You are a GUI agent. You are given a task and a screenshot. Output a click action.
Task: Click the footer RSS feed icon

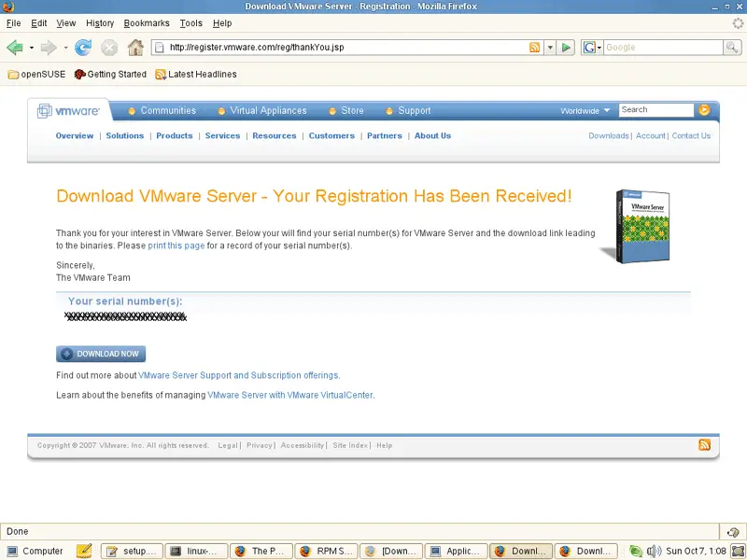(x=704, y=445)
